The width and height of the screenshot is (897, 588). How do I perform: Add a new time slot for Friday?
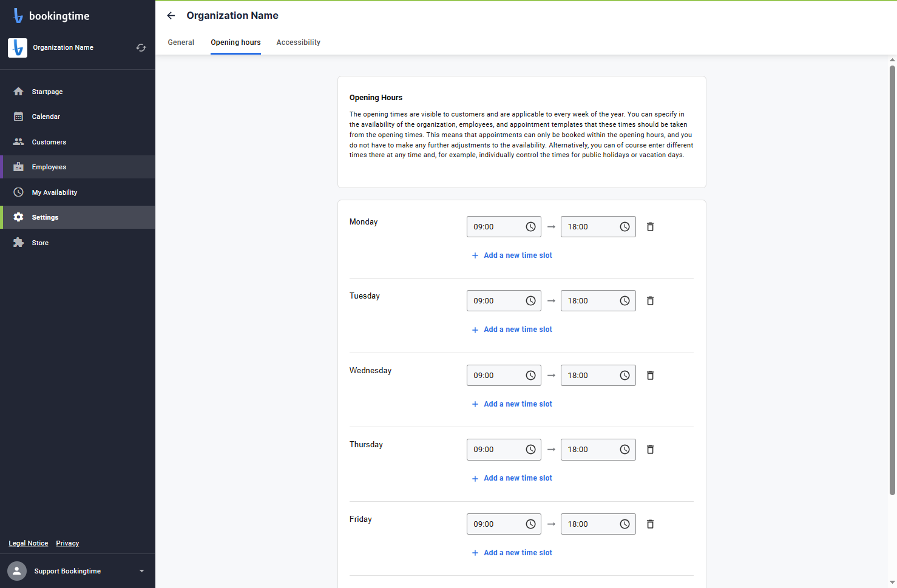click(x=512, y=553)
